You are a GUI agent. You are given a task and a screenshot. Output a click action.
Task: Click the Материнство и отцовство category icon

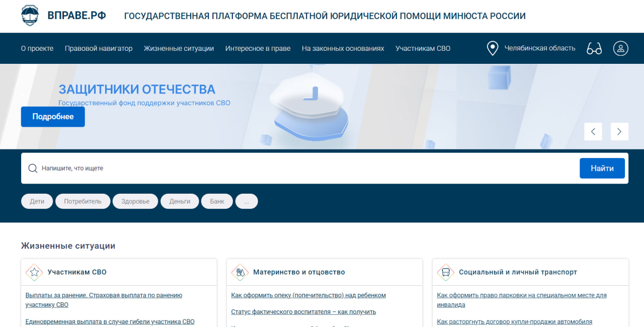point(240,272)
